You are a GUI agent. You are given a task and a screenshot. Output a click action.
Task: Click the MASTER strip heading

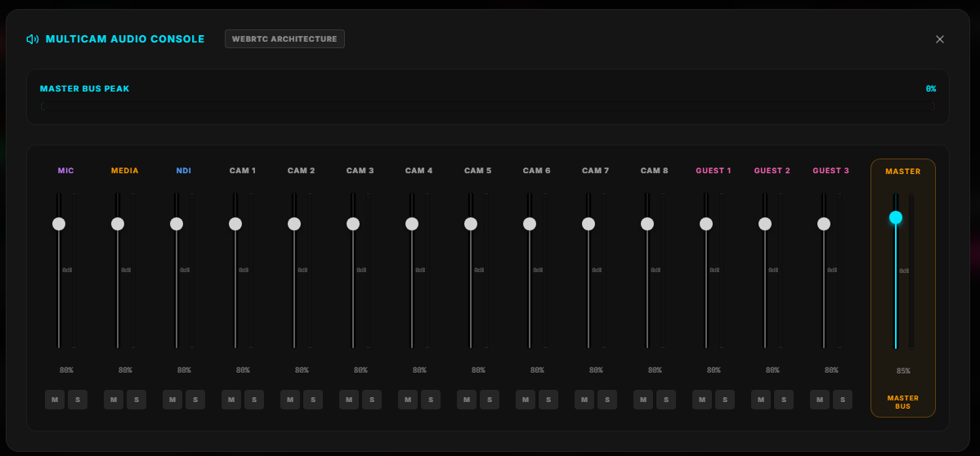(x=903, y=171)
